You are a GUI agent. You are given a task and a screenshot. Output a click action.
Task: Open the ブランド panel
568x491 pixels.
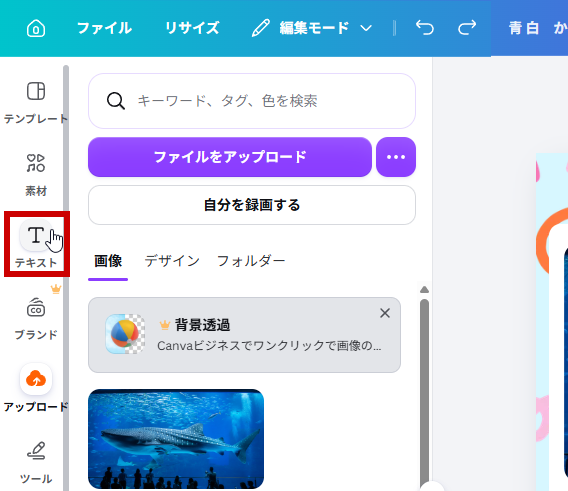click(x=36, y=318)
